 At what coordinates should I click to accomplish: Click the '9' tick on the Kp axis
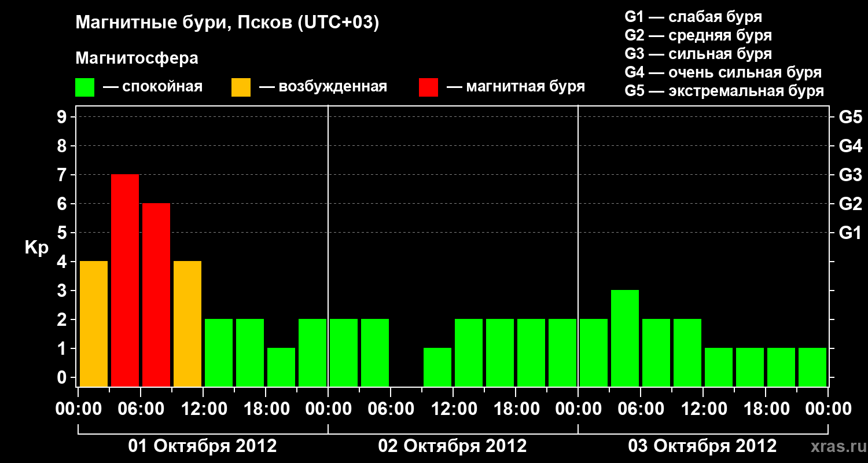[x=63, y=117]
